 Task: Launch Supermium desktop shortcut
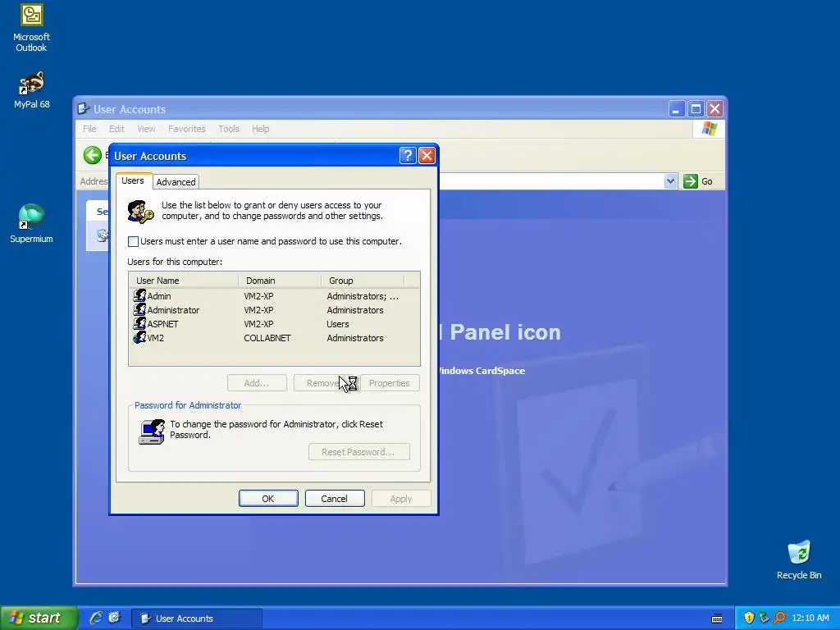32,223
